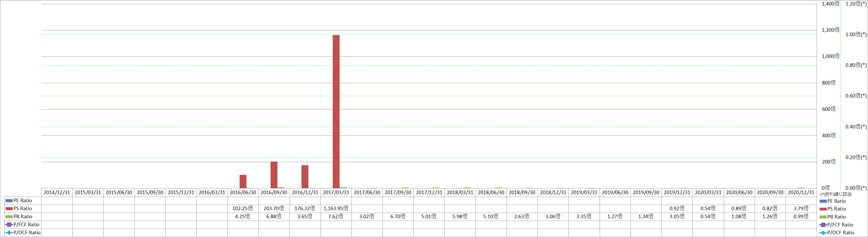
Task: Click the 1,000倍 primary axis label
Action: click(x=830, y=56)
